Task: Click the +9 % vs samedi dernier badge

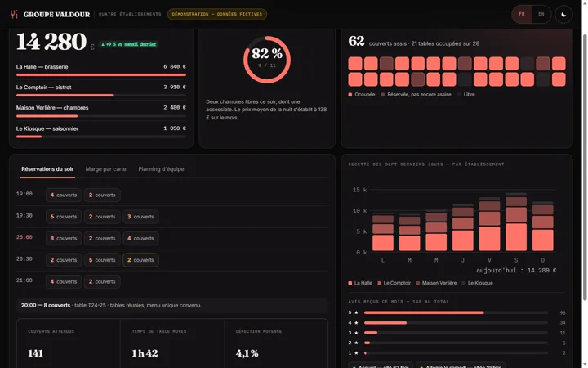Action: click(x=128, y=44)
